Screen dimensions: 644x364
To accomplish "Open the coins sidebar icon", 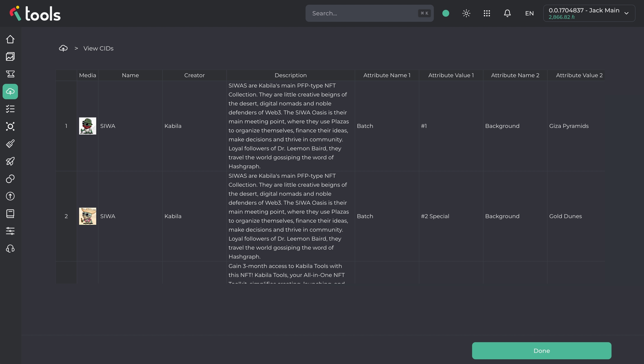I will click(x=10, y=179).
